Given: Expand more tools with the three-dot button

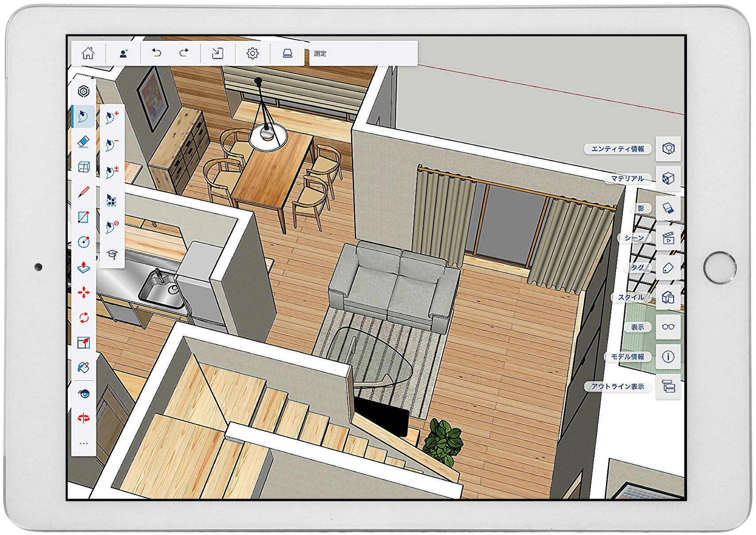Looking at the screenshot, I should point(83,443).
